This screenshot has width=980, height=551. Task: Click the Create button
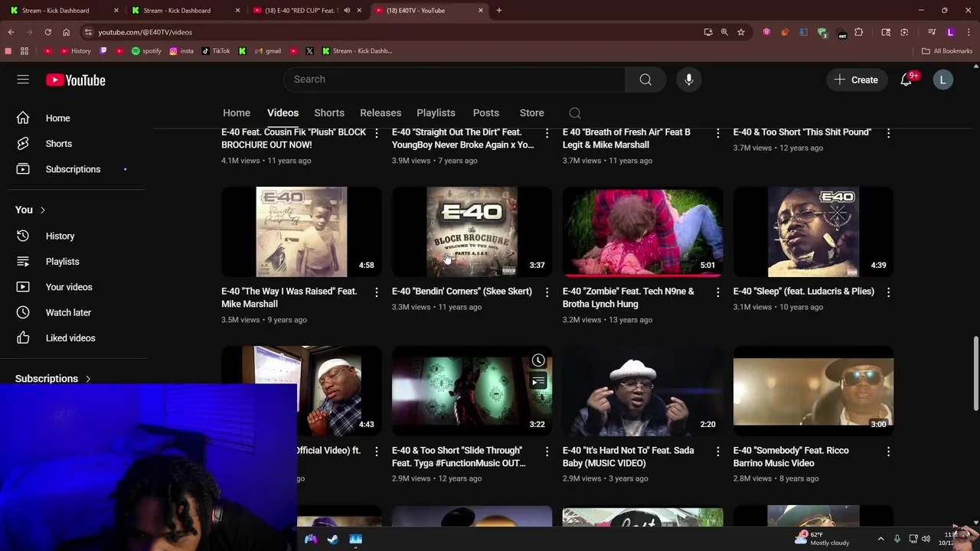[x=856, y=80]
